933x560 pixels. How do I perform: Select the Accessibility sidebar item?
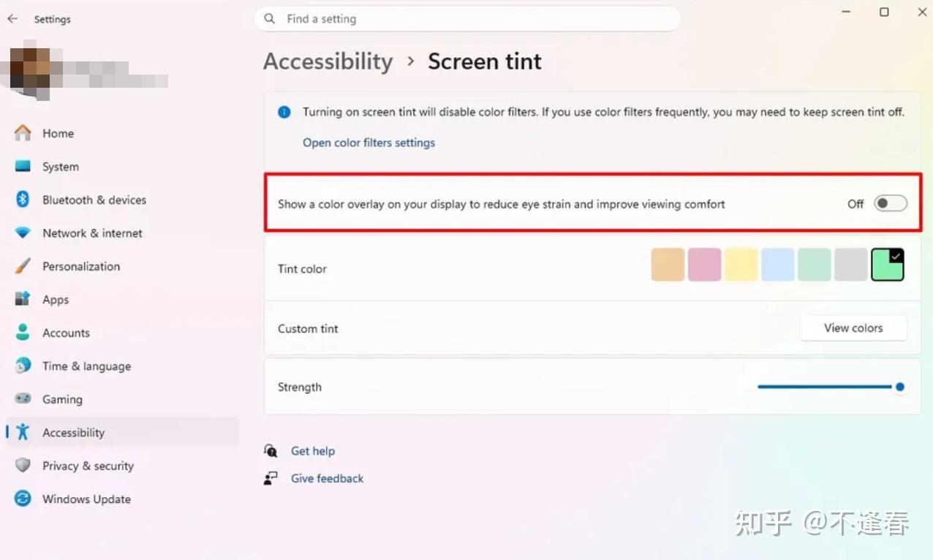(x=123, y=432)
